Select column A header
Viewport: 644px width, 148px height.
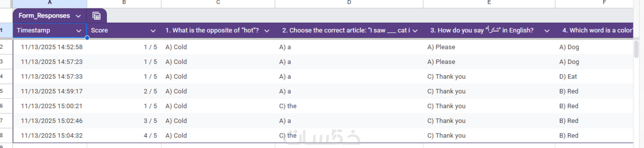pos(50,2)
